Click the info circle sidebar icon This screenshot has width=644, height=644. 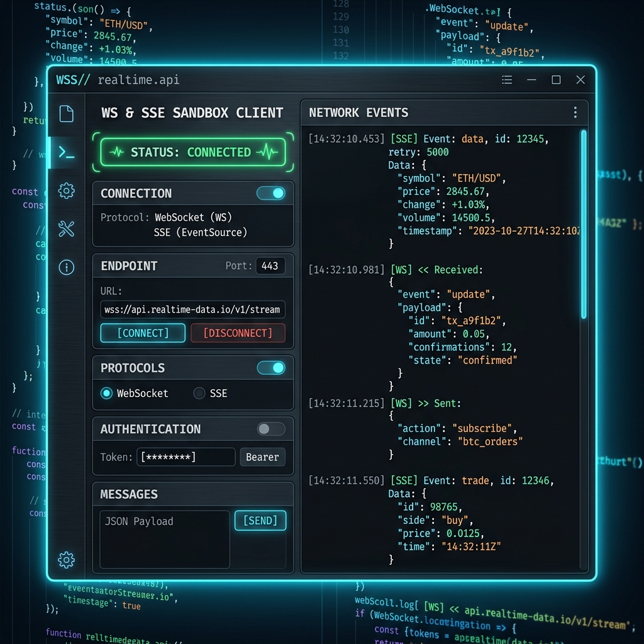[x=66, y=267]
